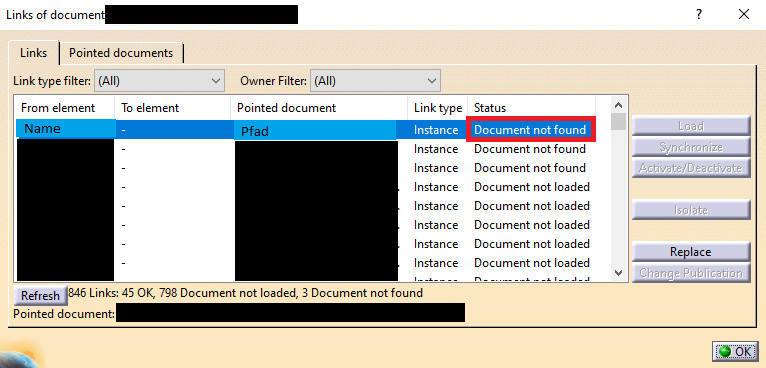This screenshot has width=766, height=368.
Task: Select the 'Pfad' pointed document cell
Action: pos(315,130)
